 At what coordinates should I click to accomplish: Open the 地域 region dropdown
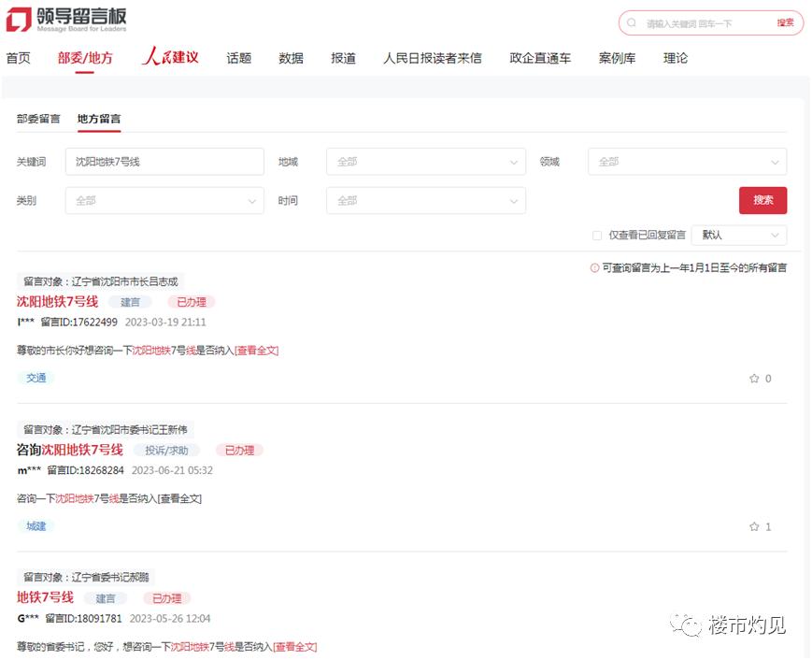pyautogui.click(x=428, y=161)
